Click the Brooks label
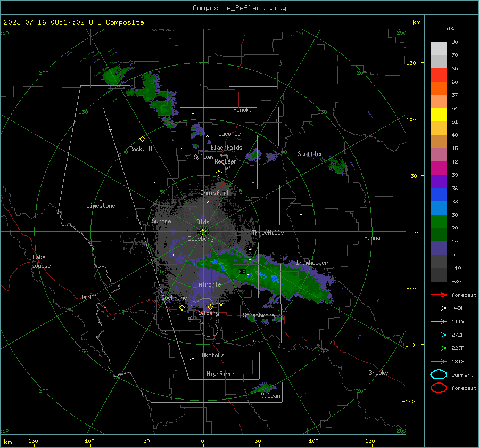 [x=378, y=373]
